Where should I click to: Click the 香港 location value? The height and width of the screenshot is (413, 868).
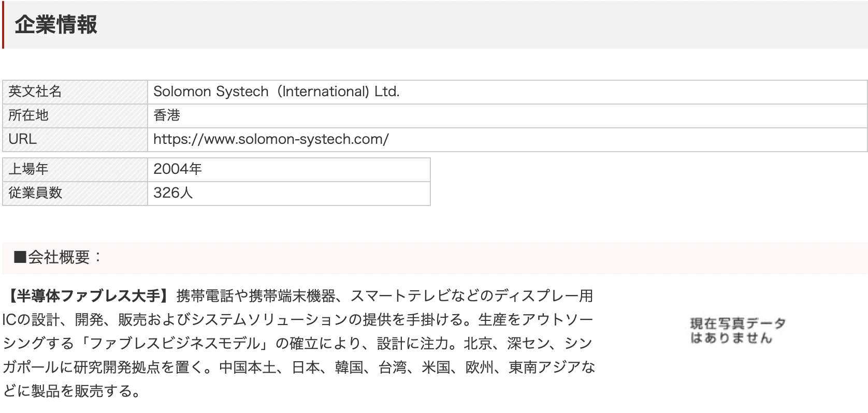[x=167, y=115]
